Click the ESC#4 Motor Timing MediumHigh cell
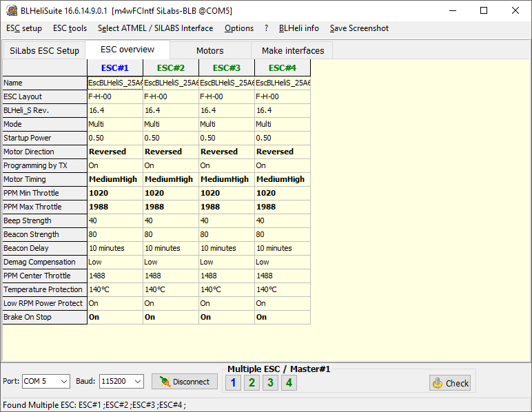 pos(283,179)
